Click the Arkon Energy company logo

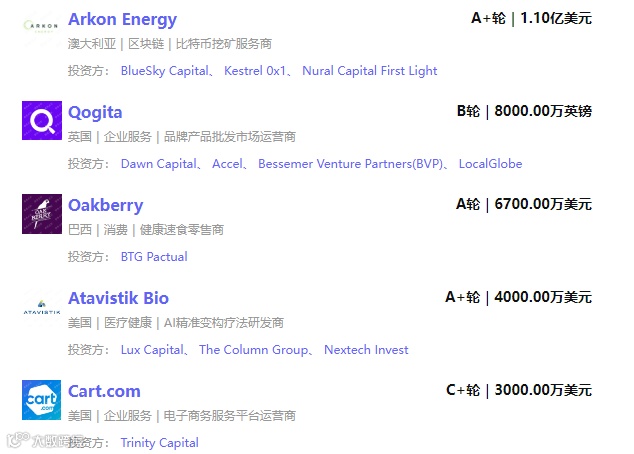(x=41, y=27)
